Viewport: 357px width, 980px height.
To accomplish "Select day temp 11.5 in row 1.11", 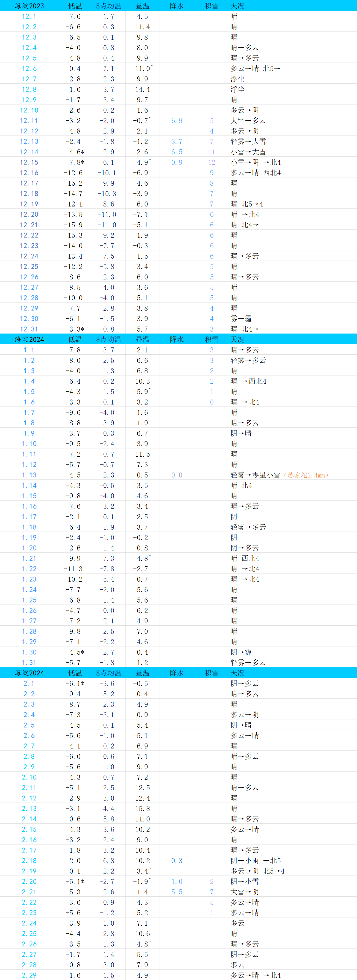I will pos(143,454).
